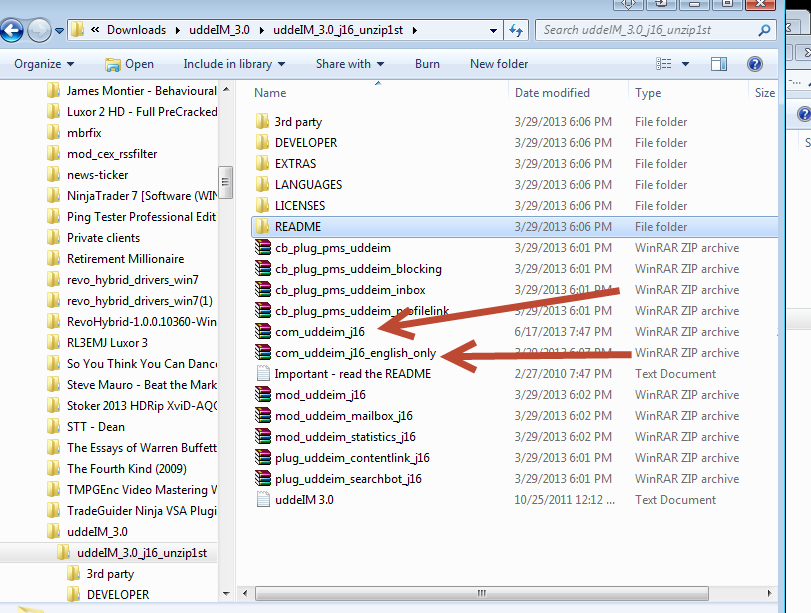
Task: Select the EXTRAS folder icon
Action: tap(263, 163)
